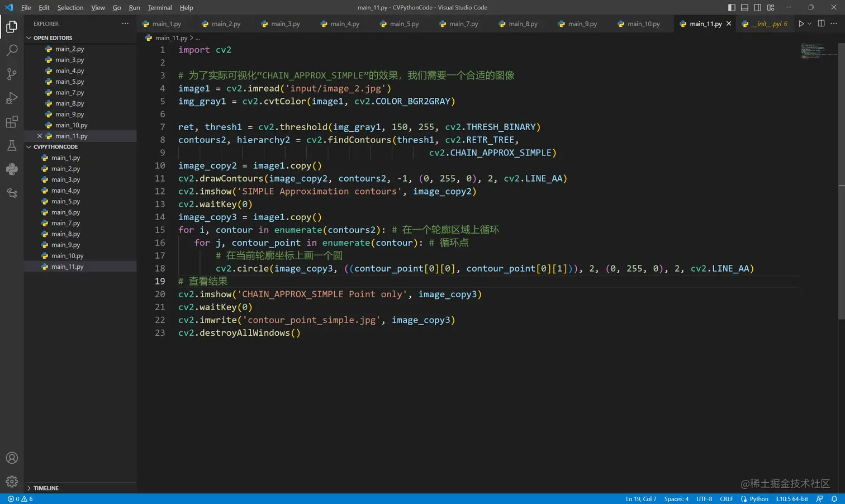845x504 pixels.
Task: Open the Terminal menu
Action: (x=160, y=8)
